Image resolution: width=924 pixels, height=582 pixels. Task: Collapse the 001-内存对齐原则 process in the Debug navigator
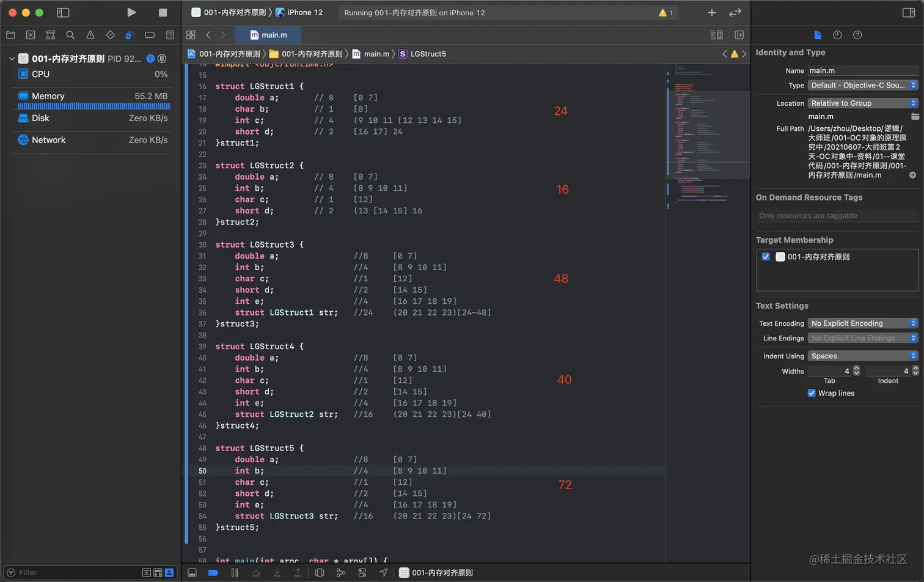(12, 59)
